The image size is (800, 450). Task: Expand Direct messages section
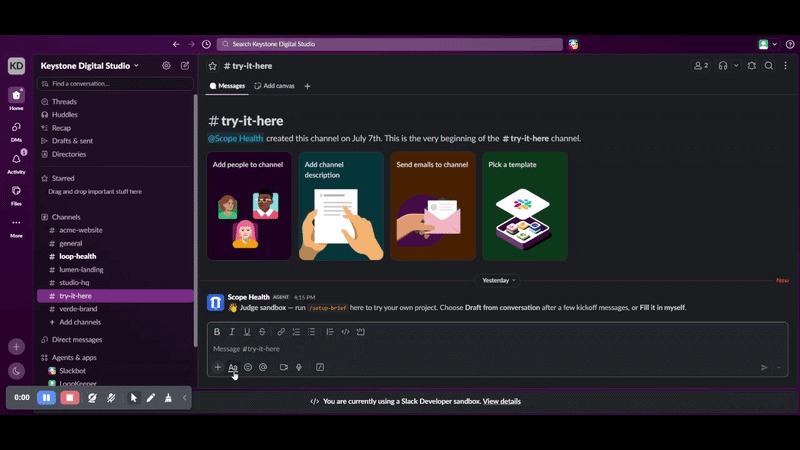[x=77, y=339]
